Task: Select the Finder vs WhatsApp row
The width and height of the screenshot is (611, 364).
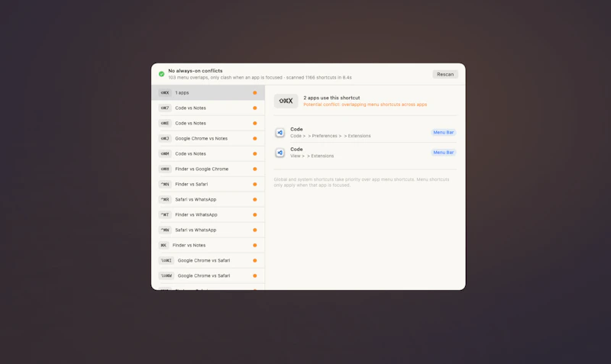Action: coord(208,214)
